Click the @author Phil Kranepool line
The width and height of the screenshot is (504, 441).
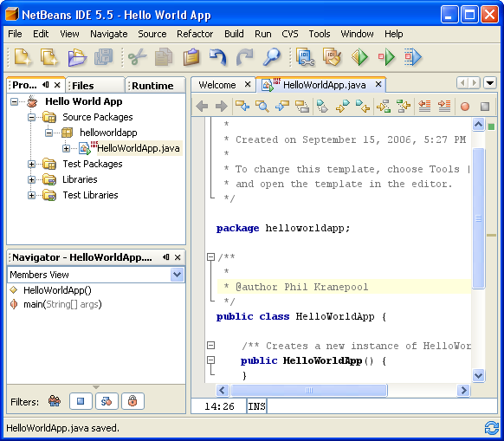pyautogui.click(x=345, y=287)
